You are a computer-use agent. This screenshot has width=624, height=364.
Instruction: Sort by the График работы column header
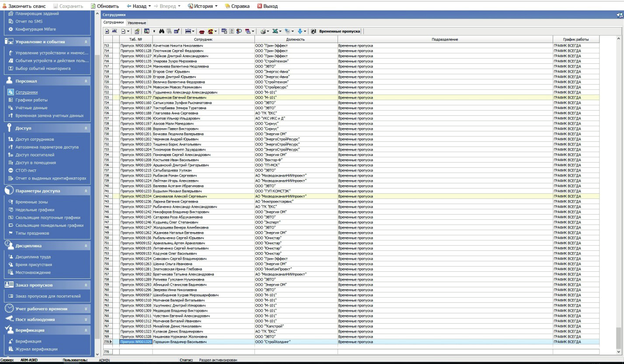pos(575,40)
